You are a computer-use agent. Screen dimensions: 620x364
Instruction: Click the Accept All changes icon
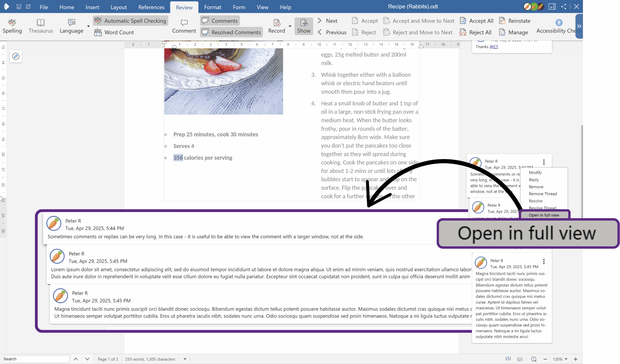[x=463, y=21]
